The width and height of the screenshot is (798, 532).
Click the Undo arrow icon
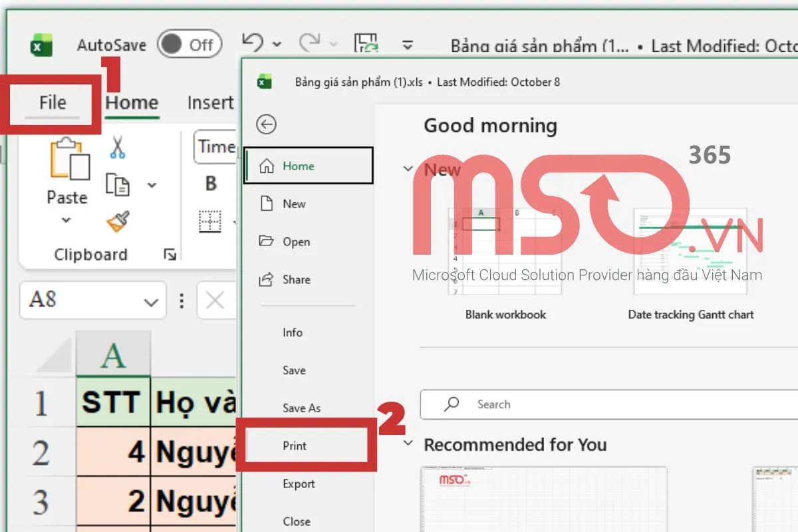(x=255, y=41)
